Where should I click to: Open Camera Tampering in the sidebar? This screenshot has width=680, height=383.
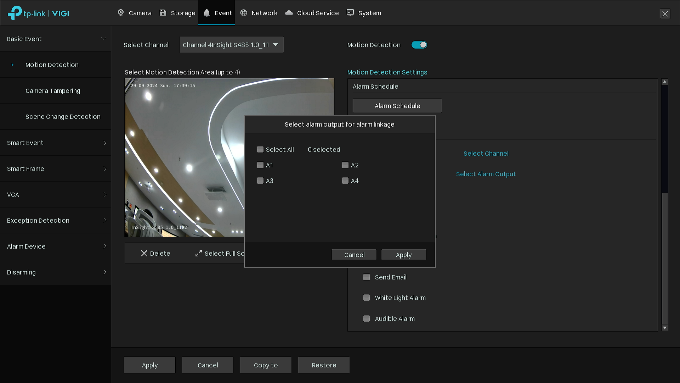coord(56,91)
